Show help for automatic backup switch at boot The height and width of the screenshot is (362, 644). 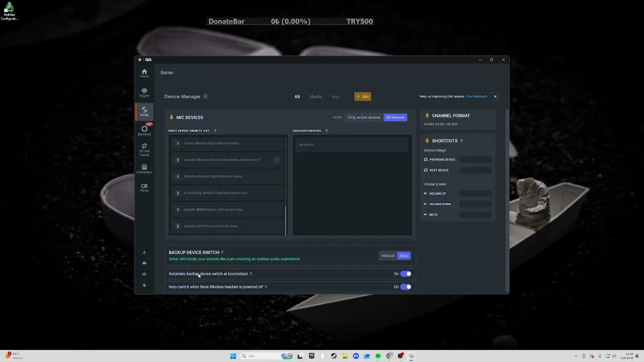(251, 274)
